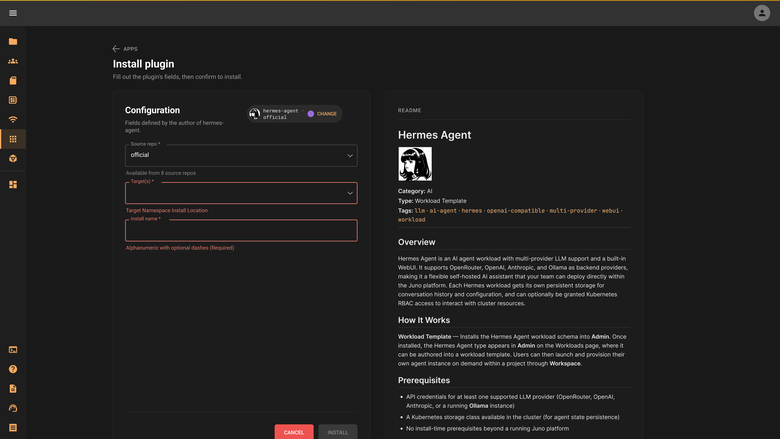
Task: Open the Source repo dropdown
Action: pyautogui.click(x=241, y=155)
